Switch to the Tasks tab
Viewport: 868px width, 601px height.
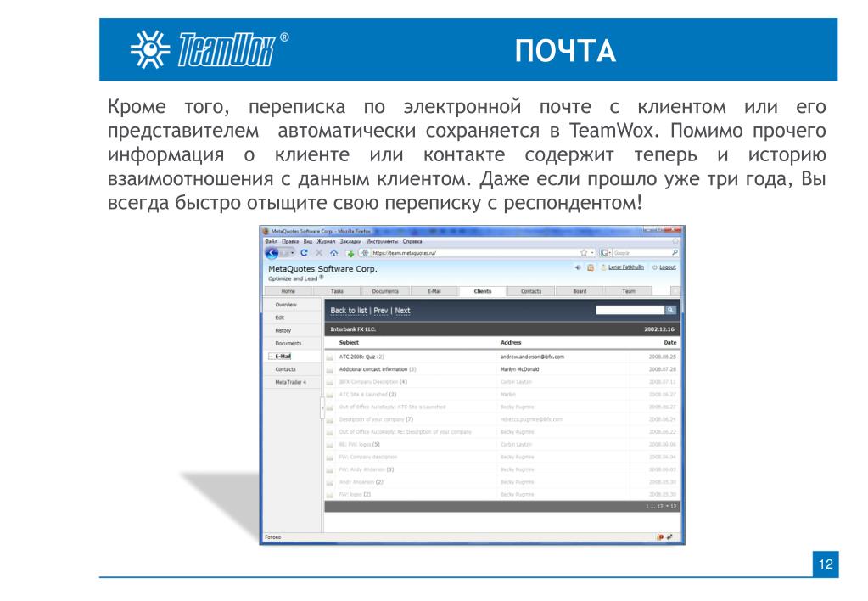pyautogui.click(x=337, y=291)
